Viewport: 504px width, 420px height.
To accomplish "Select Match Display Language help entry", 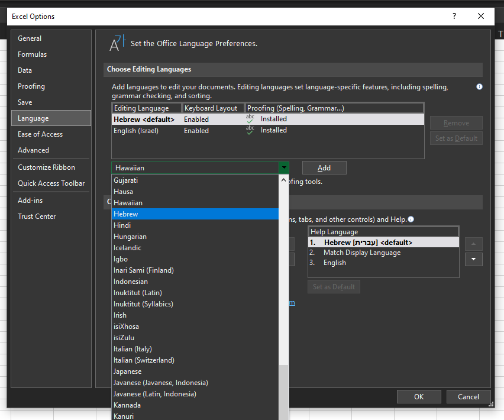I will point(383,253).
